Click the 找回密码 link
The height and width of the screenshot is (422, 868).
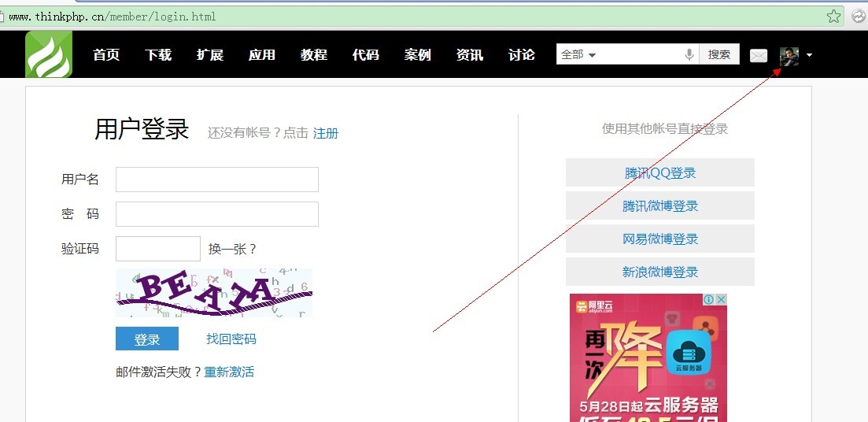tap(231, 339)
